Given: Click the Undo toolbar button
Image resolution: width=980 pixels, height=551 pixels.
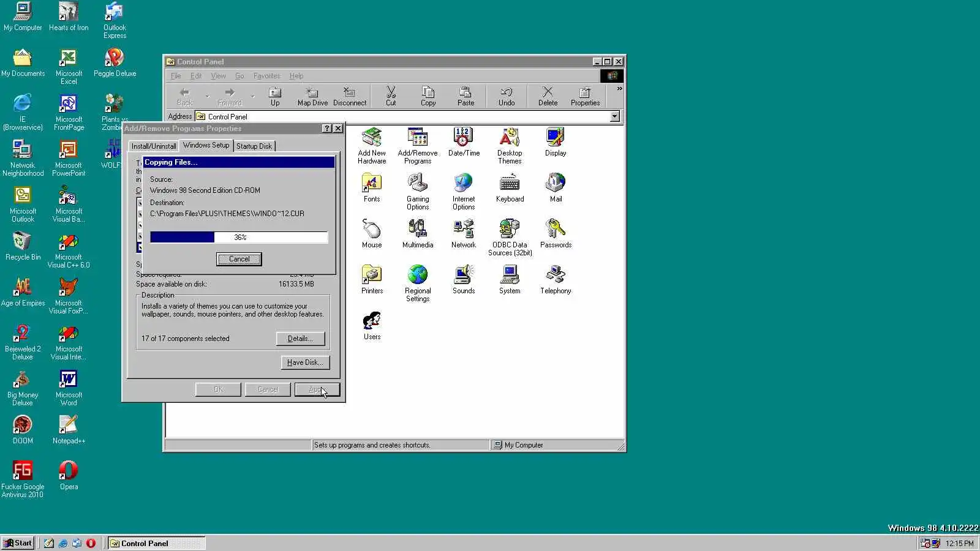Looking at the screenshot, I should tap(507, 96).
